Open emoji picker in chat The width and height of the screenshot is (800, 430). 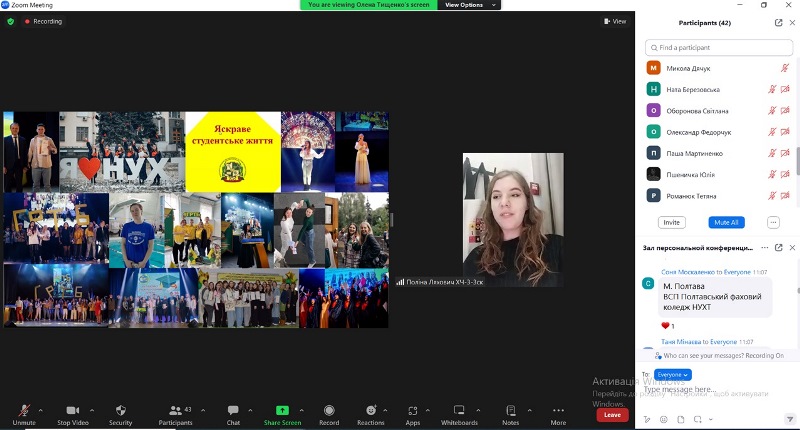(x=662, y=419)
